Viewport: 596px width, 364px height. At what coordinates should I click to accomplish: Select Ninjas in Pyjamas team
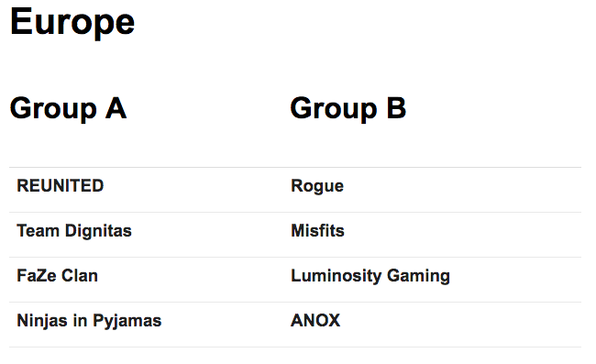[89, 321]
